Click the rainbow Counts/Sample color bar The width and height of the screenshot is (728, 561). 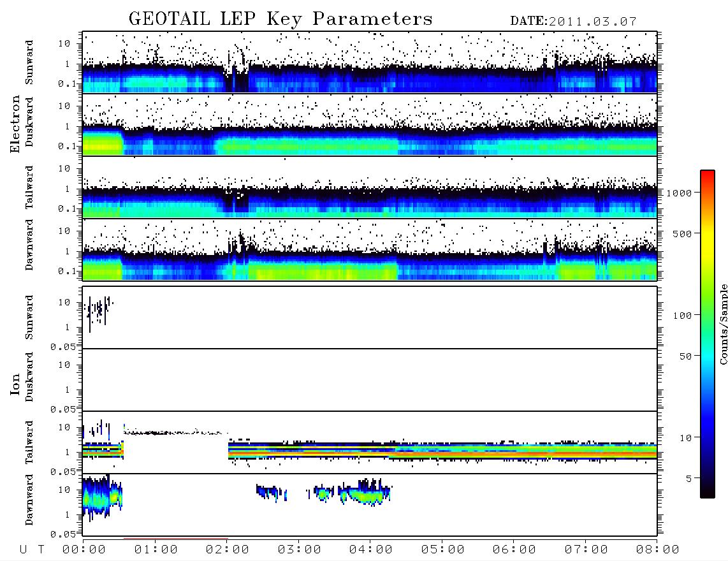[708, 334]
